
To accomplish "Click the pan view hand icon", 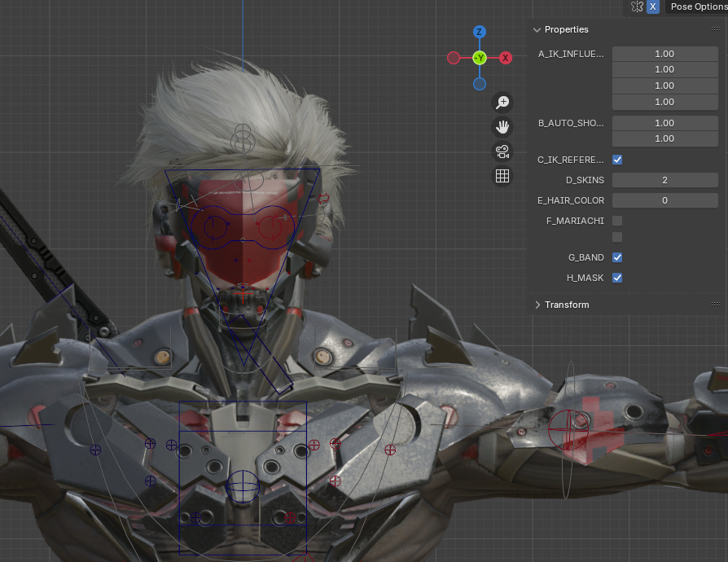I will point(502,127).
